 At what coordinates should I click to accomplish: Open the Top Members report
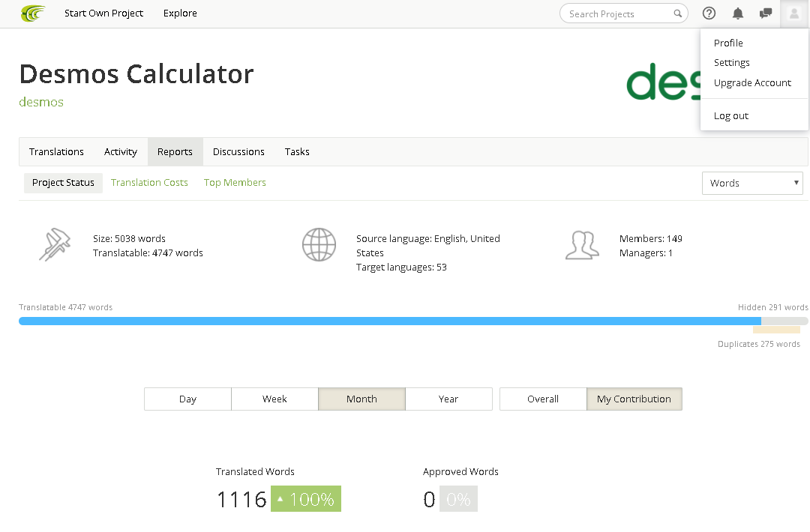(x=235, y=183)
